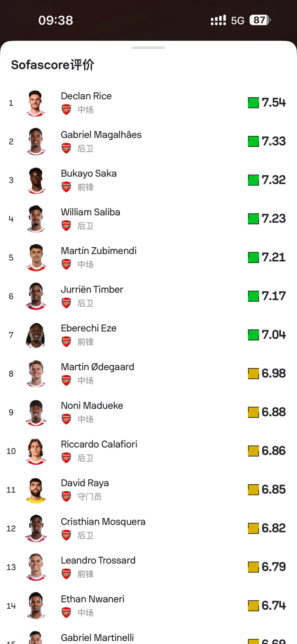Tap Arsenal badge under Bukayo Saka
297x644 pixels.
[x=66, y=187]
